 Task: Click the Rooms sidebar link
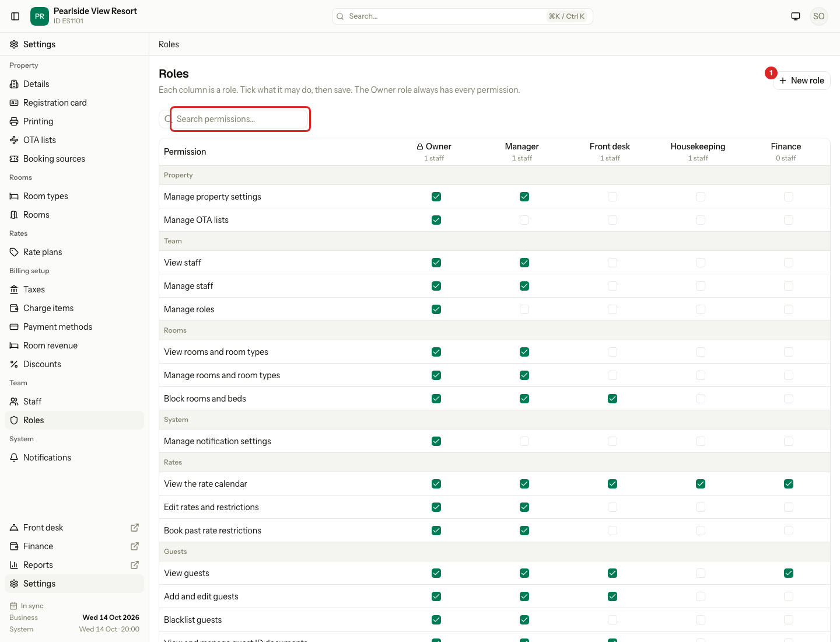click(74, 215)
